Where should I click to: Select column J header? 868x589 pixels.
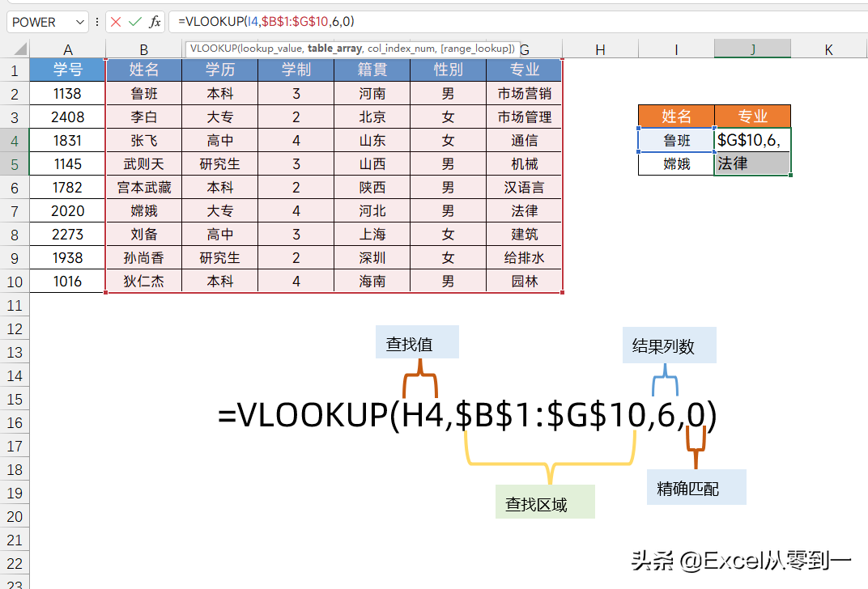pyautogui.click(x=752, y=50)
